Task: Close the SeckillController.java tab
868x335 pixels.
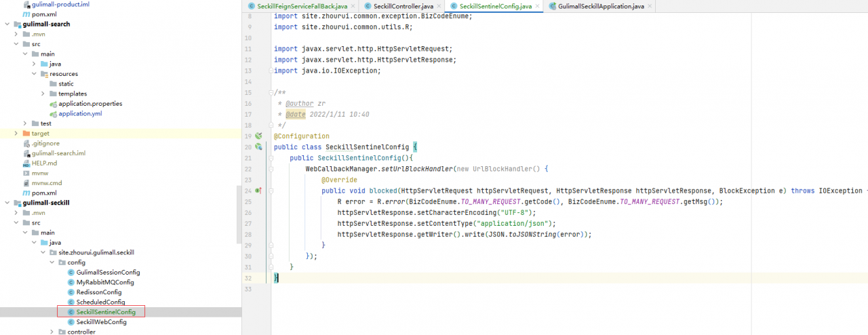Action: pos(437,6)
